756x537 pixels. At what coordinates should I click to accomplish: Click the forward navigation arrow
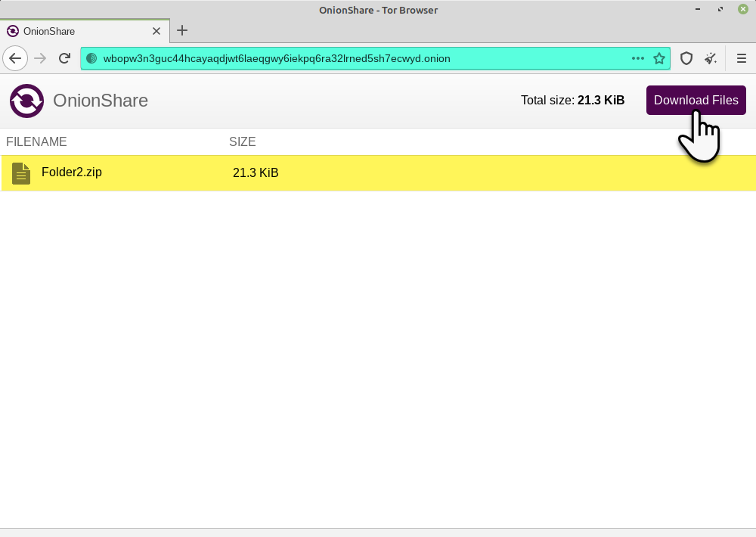pyautogui.click(x=41, y=58)
